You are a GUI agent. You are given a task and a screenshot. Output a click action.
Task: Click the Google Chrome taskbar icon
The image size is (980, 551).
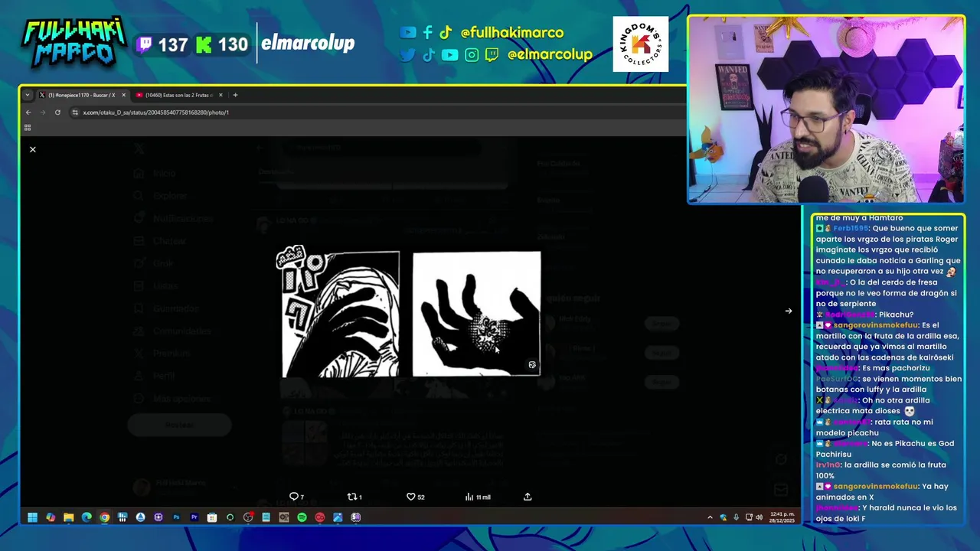coord(104,517)
